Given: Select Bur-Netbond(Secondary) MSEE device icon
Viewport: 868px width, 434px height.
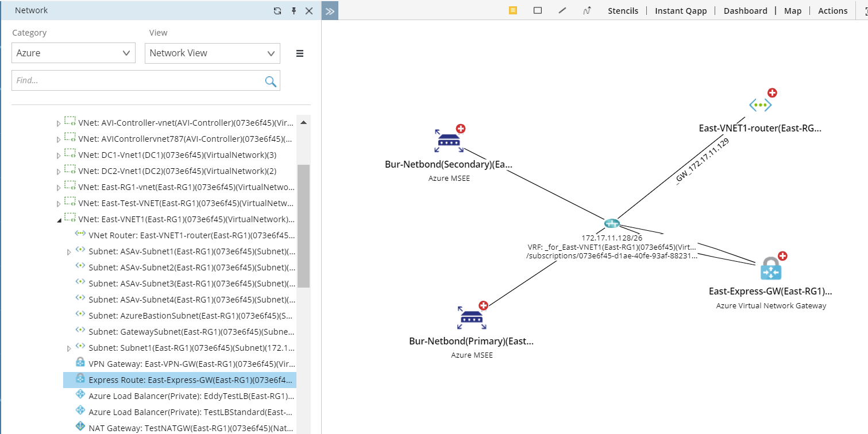Looking at the screenshot, I should point(449,141).
